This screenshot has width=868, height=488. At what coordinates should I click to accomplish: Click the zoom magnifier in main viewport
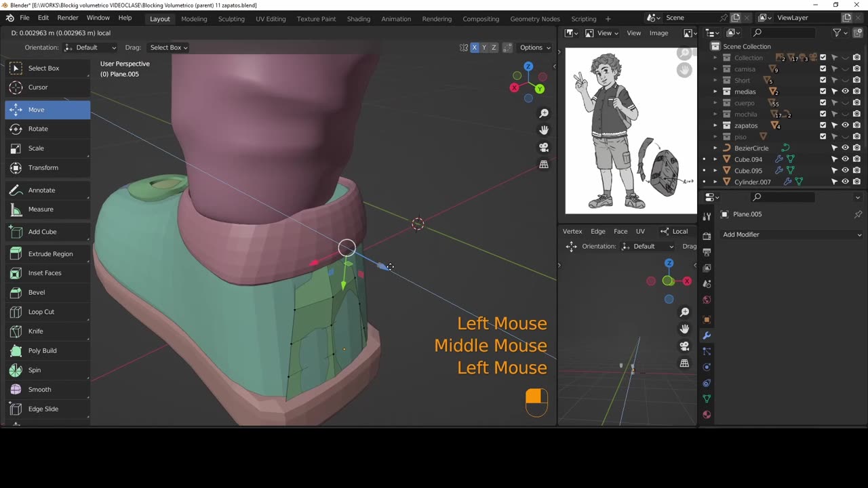(x=544, y=113)
